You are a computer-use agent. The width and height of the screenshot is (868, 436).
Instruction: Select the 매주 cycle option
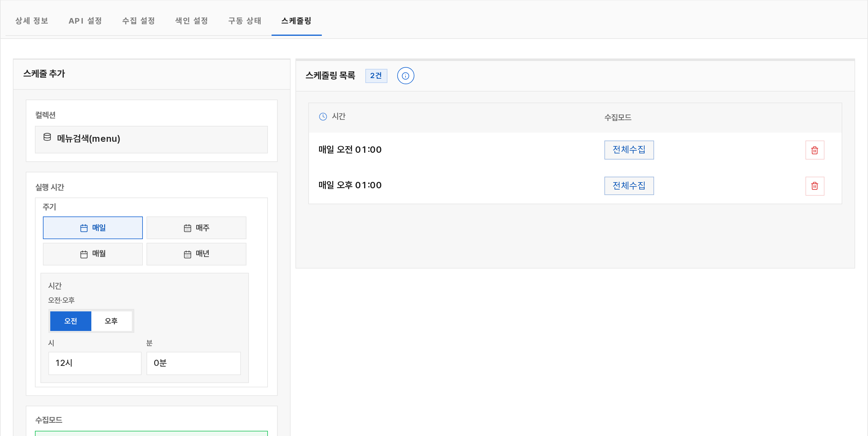(196, 228)
